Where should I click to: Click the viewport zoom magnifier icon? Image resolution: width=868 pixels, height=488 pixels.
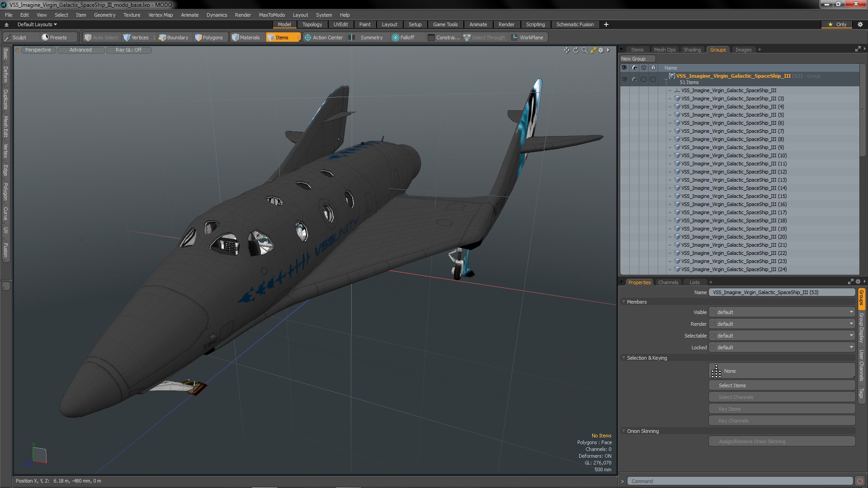(x=585, y=50)
